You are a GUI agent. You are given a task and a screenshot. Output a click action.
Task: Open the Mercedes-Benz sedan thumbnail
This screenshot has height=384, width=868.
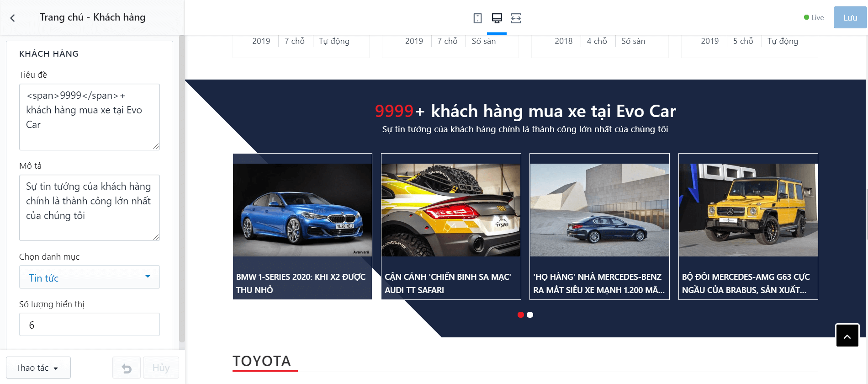click(599, 210)
